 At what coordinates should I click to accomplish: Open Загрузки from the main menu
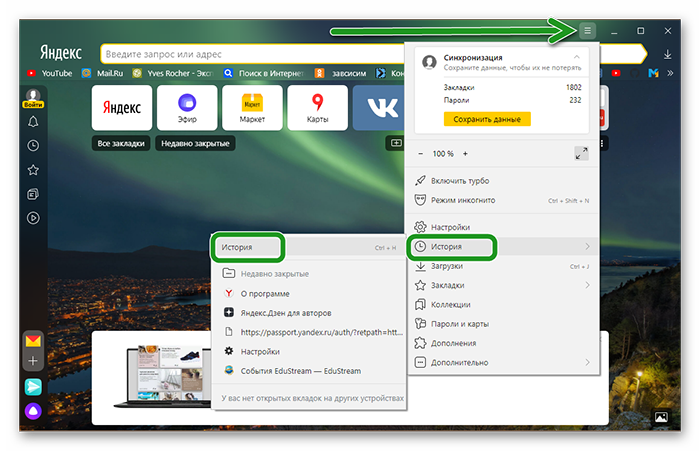click(x=503, y=266)
